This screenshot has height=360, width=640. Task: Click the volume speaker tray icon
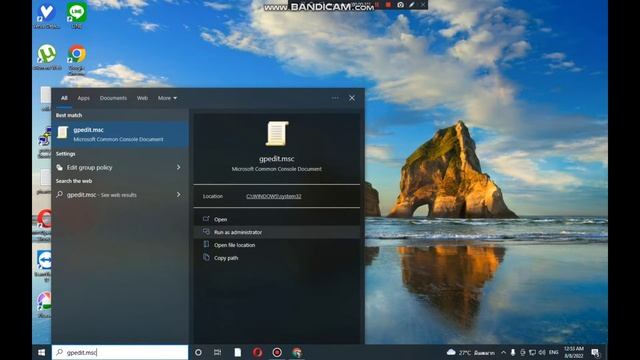click(x=542, y=352)
